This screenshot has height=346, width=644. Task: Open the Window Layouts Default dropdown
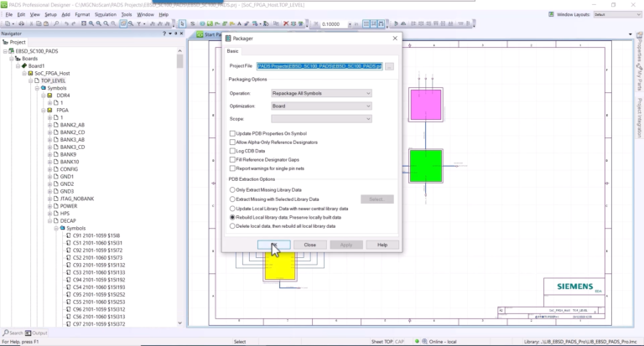(617, 14)
